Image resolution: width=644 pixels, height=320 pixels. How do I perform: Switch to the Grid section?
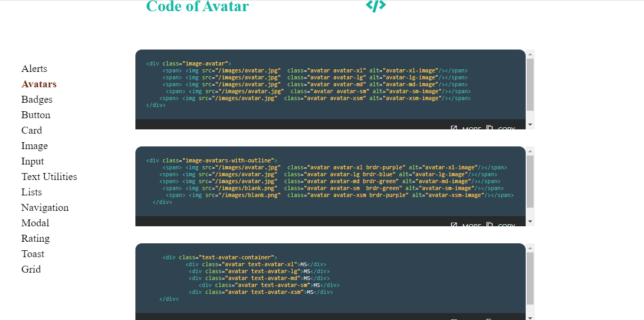(31, 269)
